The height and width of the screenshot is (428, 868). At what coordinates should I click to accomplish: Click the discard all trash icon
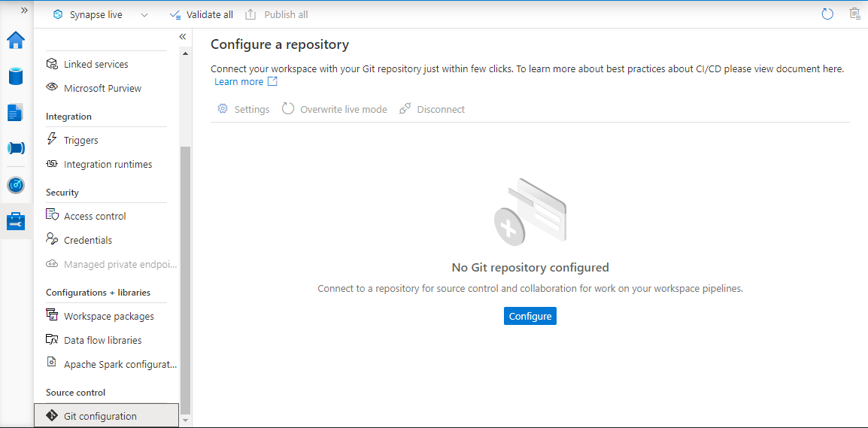point(855,14)
